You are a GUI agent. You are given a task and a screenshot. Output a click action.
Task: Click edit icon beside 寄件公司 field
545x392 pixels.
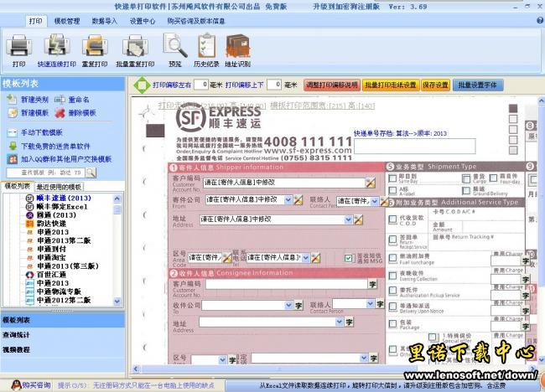click(x=298, y=199)
